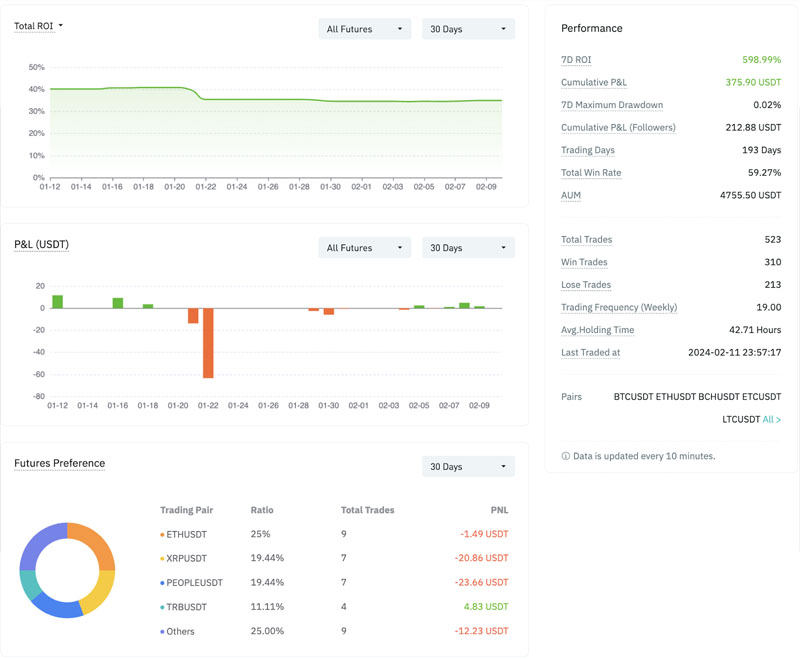This screenshot has height=659, width=800.
Task: Click the AUM label
Action: (571, 195)
